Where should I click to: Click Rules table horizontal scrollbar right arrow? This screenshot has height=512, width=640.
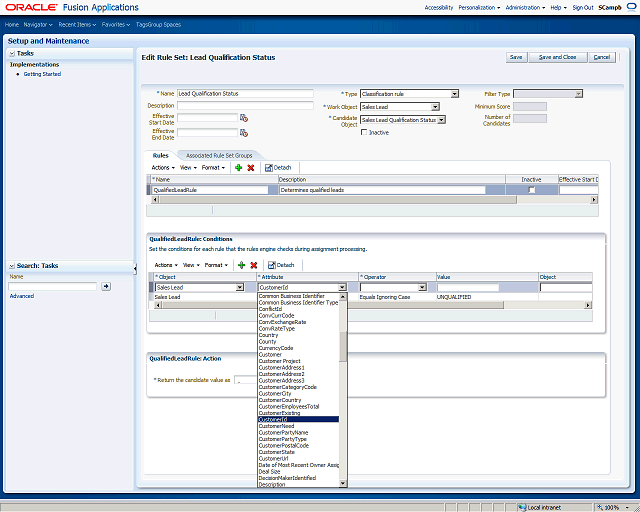(594, 200)
